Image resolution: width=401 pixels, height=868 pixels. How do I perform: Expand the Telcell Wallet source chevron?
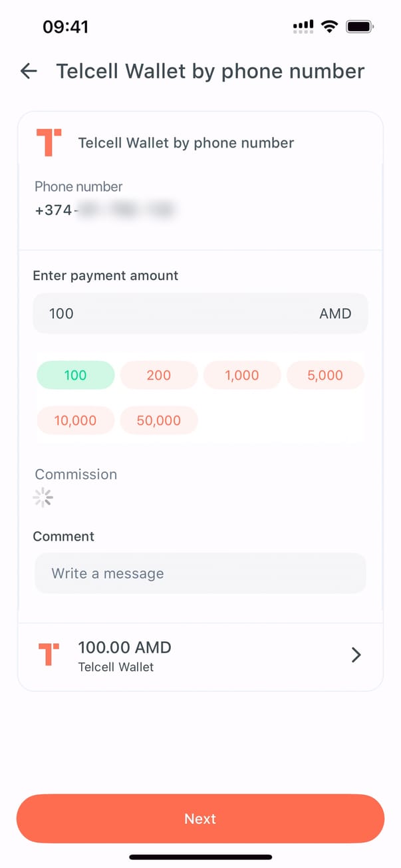356,655
